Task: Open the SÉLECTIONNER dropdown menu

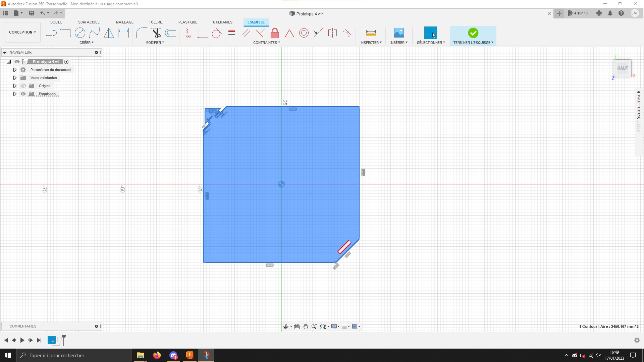Action: click(x=431, y=43)
